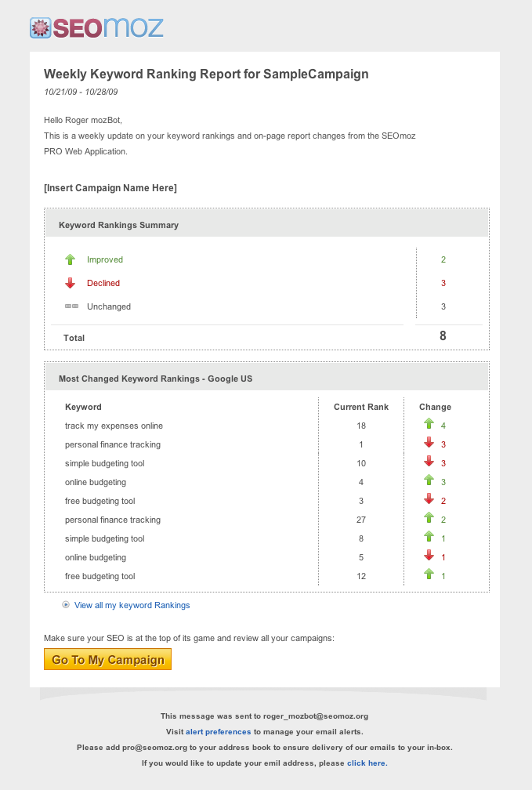Click the Current Rank column header
Viewport: 532px width, 790px height.
click(x=361, y=407)
